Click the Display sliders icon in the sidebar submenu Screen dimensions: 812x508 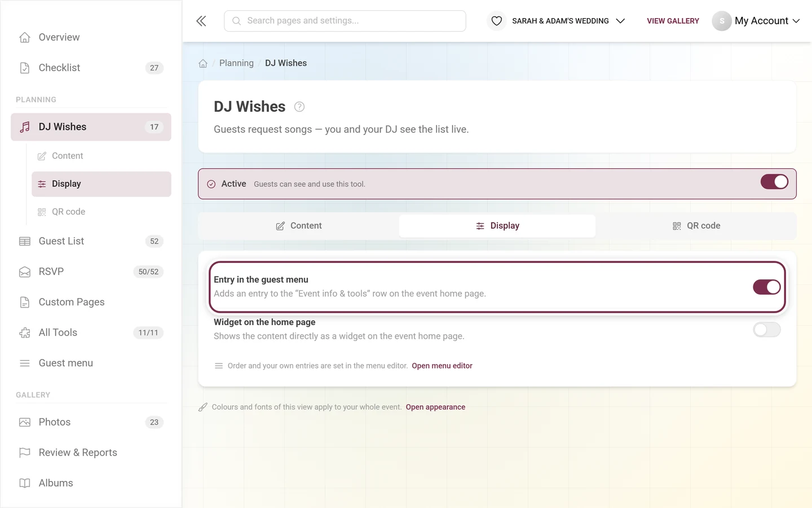click(x=42, y=184)
